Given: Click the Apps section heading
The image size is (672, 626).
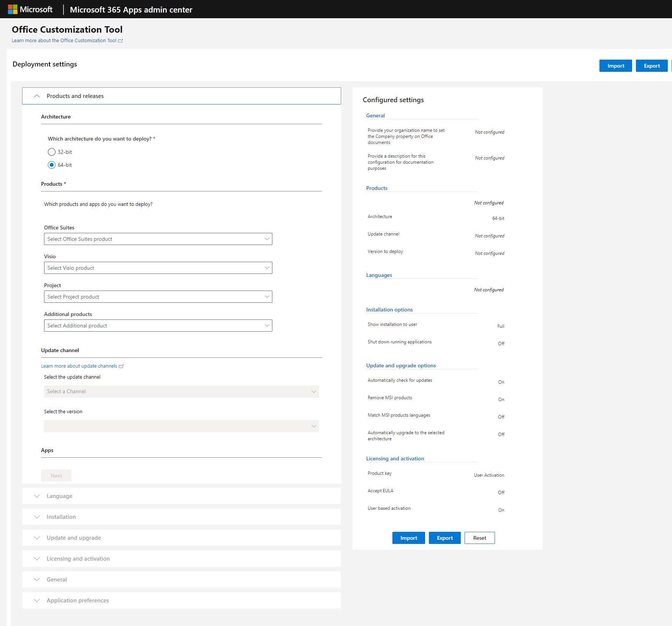Looking at the screenshot, I should 47,450.
